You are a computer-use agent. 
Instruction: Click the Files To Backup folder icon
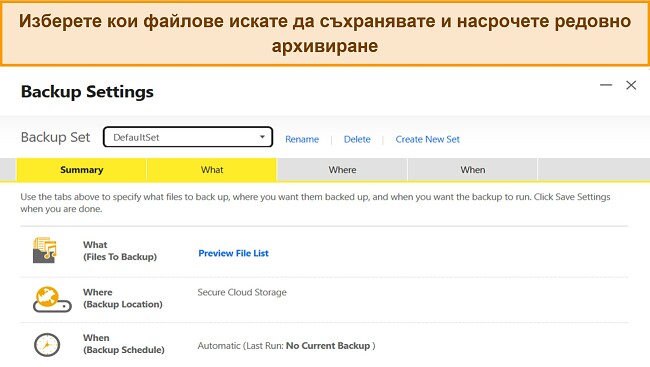click(45, 250)
